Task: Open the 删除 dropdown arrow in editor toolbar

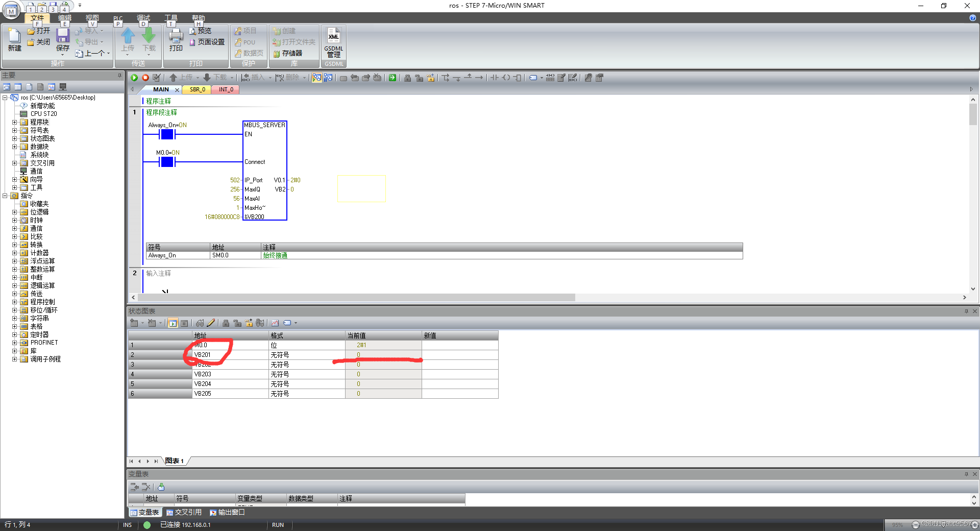Action: tap(304, 78)
